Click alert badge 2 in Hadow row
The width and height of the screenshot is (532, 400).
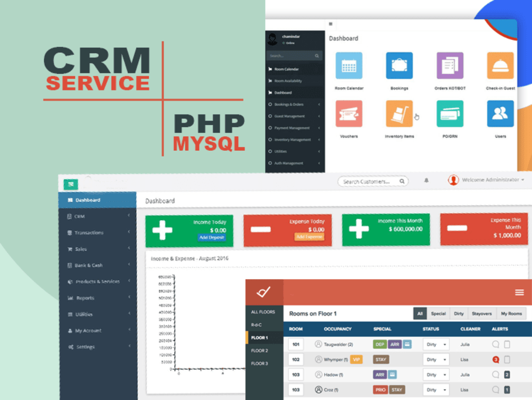click(507, 375)
